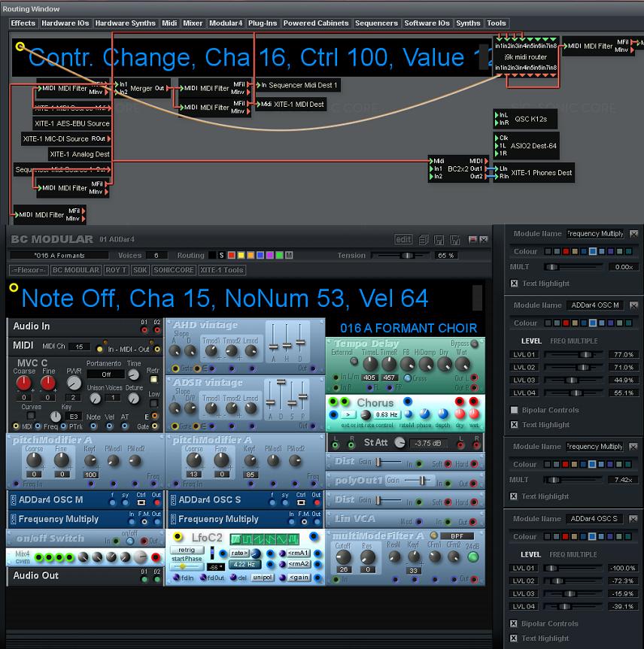Expand Frequency Multiply below ADDar4 OSC M

pos(13,519)
